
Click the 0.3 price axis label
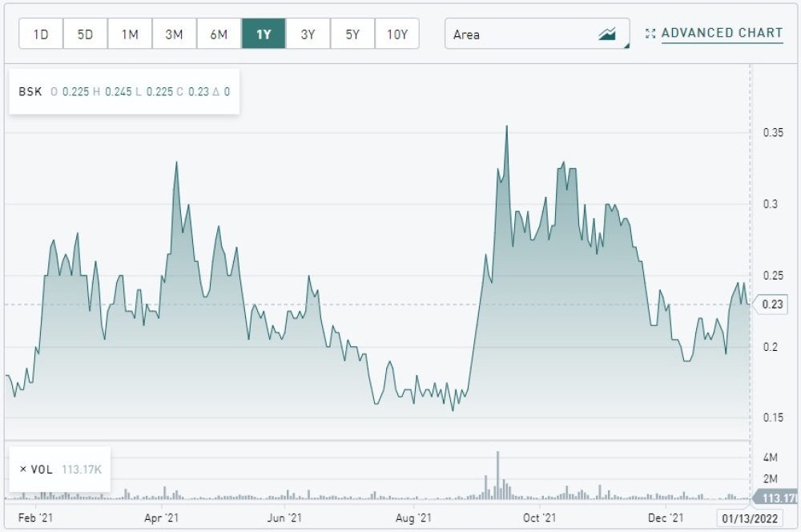click(771, 204)
